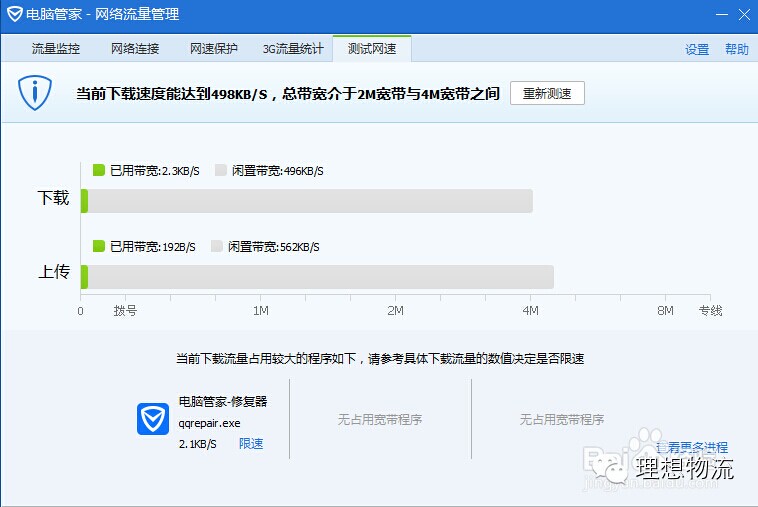Screen dimensions: 758x507
Task: Click 限速 for qqrepair.exe
Action: (251, 444)
